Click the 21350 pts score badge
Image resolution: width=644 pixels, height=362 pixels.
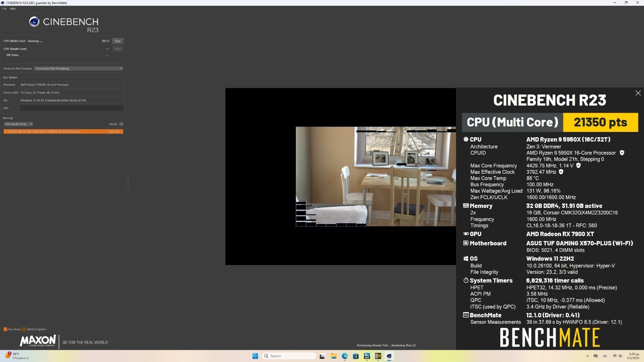(601, 122)
